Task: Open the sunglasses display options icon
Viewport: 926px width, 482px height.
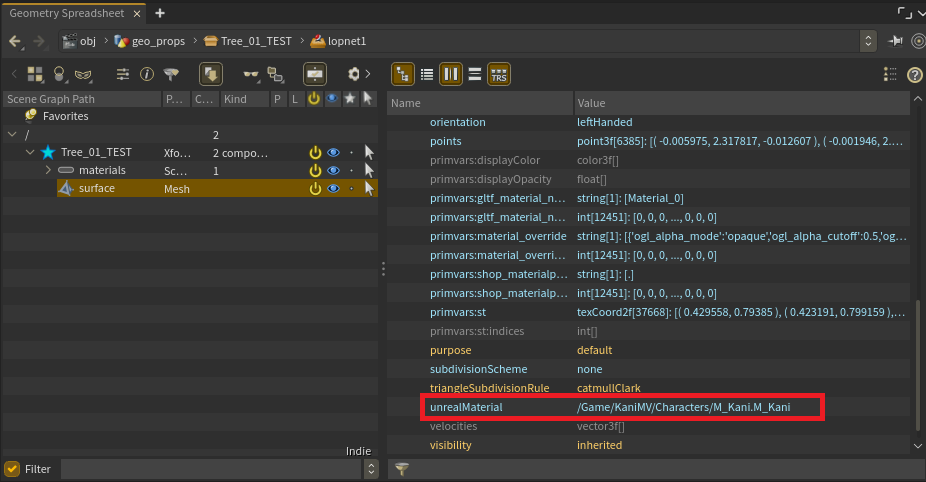Action: pos(251,74)
